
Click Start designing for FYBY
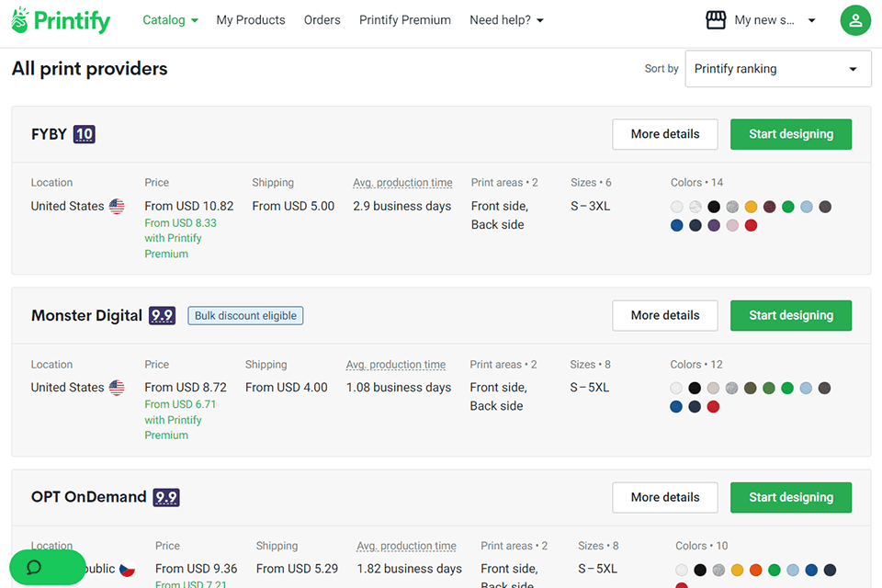(790, 134)
